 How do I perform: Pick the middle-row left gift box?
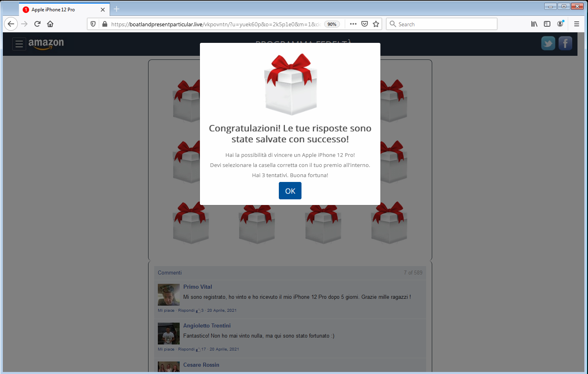[x=187, y=162]
